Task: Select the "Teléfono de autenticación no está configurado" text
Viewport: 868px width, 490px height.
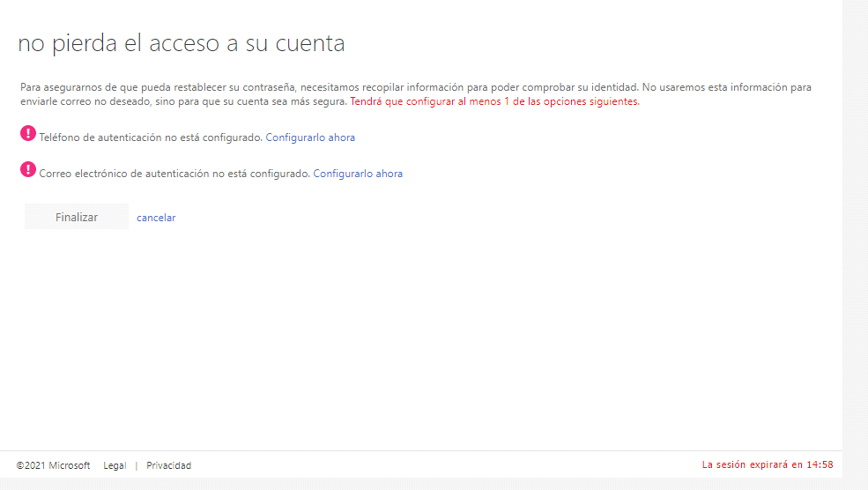Action: [151, 137]
